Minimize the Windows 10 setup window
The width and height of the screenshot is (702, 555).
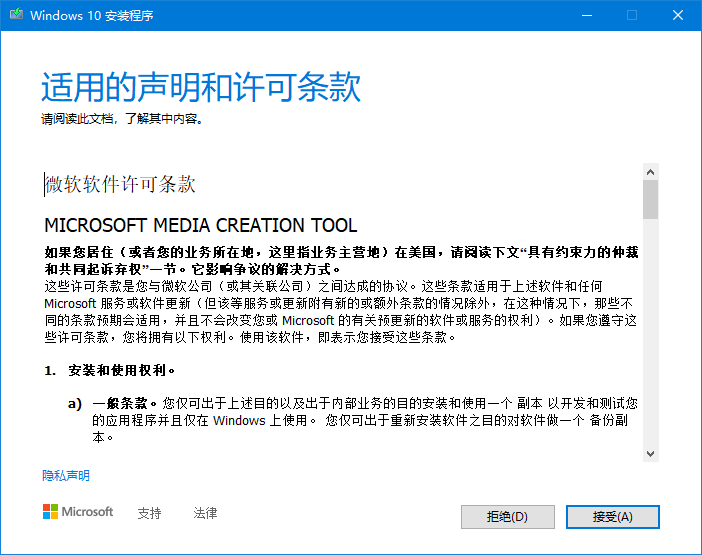[585, 15]
